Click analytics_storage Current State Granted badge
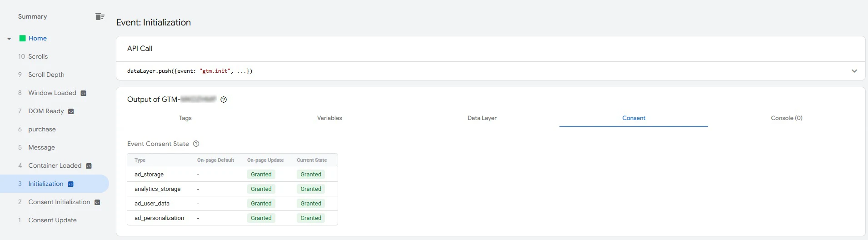This screenshot has height=240, width=868. (x=311, y=189)
